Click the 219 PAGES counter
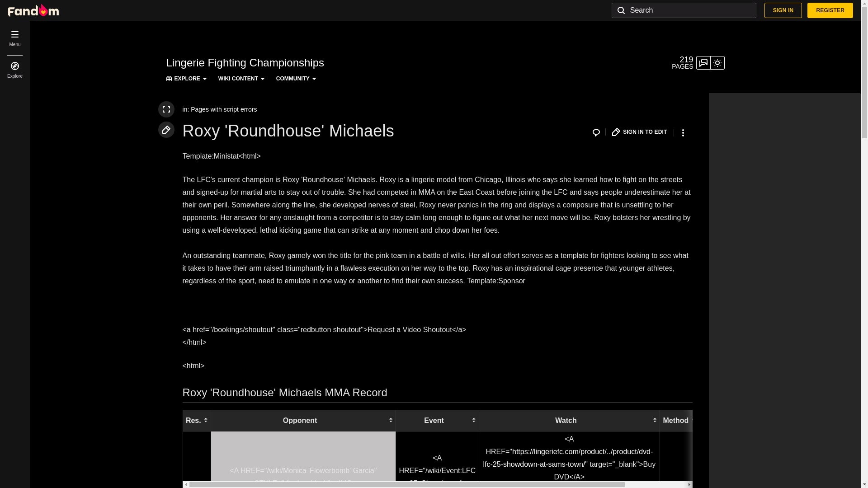The height and width of the screenshot is (488, 868). pos(682,63)
